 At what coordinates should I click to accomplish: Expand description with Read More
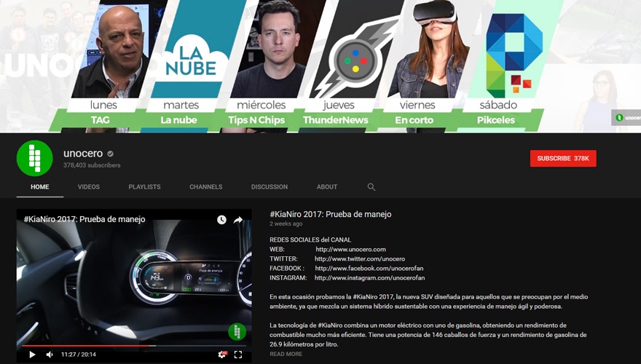coord(286,354)
